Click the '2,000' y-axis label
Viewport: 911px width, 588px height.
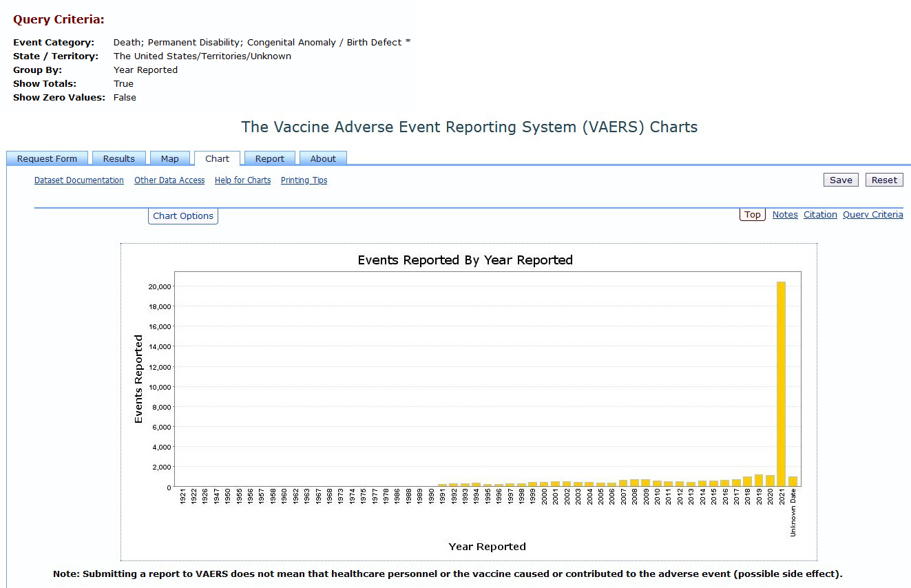pos(162,468)
